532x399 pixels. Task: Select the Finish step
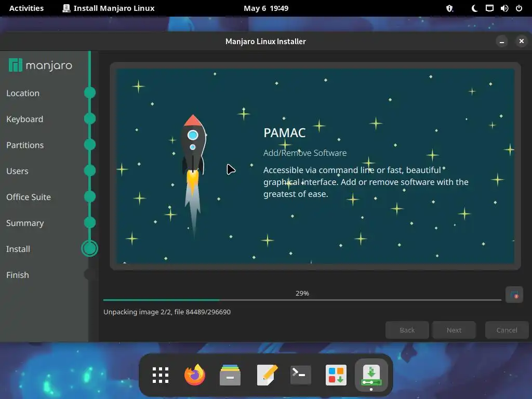(17, 275)
